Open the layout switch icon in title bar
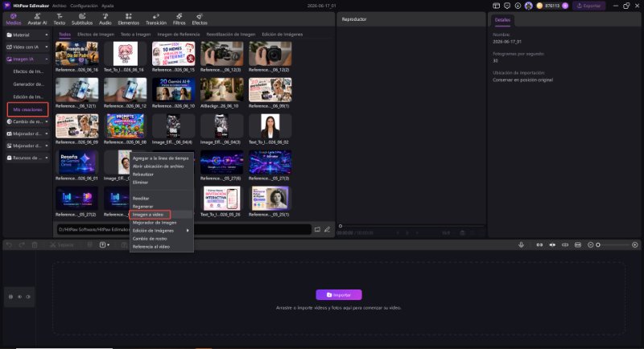Screen dimensions: 644x349 496,6
